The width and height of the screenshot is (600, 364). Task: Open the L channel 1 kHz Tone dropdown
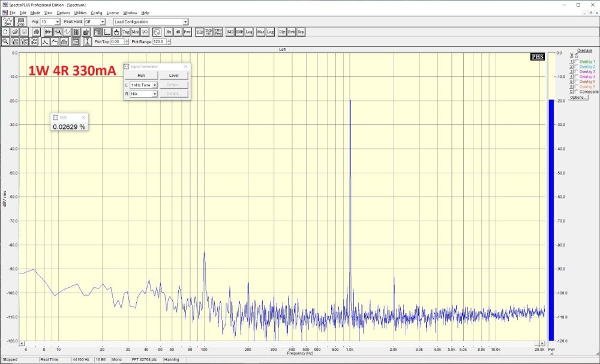pos(154,85)
